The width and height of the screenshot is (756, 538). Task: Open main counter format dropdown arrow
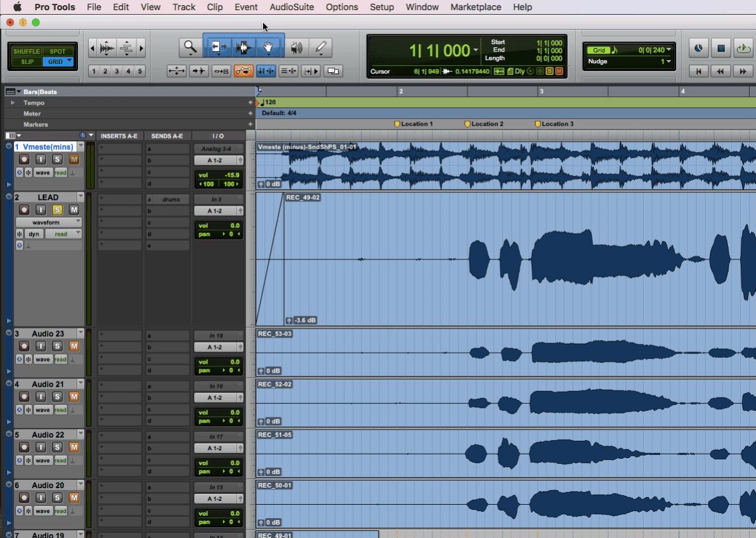(476, 50)
